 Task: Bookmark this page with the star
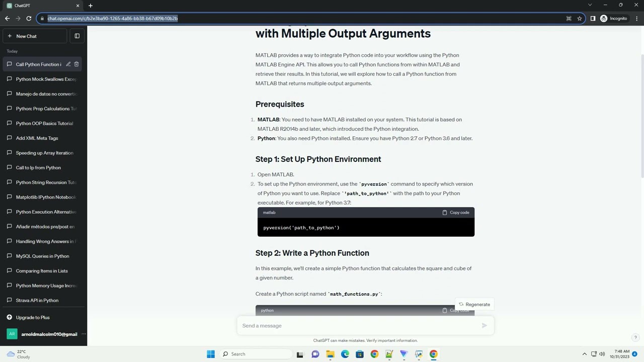pos(580,19)
